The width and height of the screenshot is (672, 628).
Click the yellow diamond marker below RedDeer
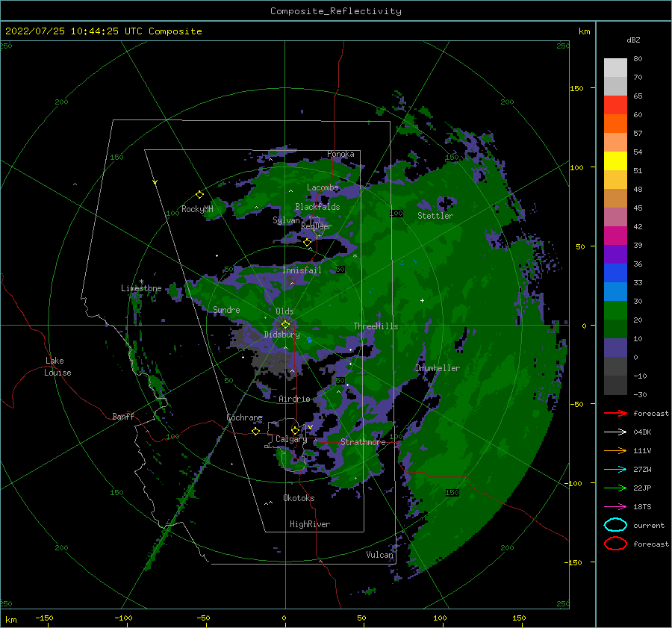click(x=307, y=243)
